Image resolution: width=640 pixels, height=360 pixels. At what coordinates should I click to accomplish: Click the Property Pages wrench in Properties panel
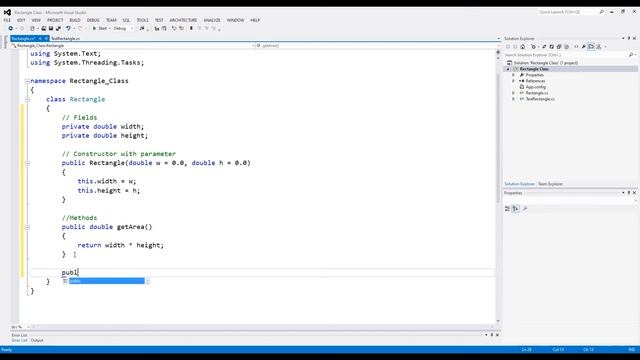coord(525,209)
